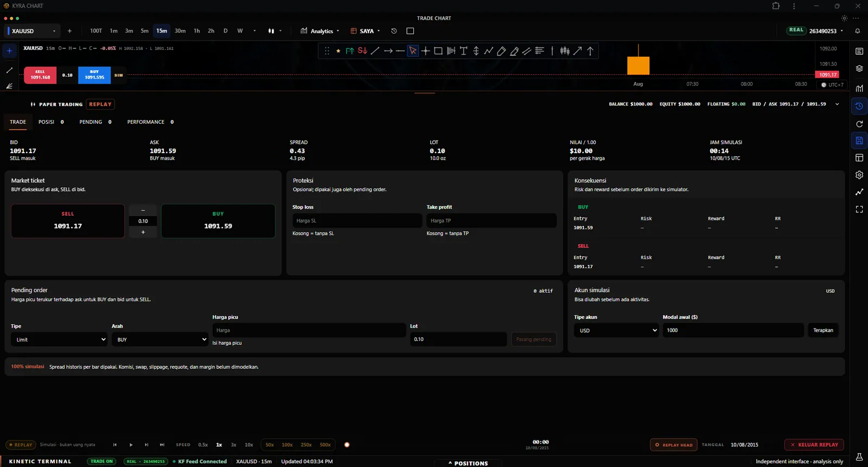Switch to the TRADE tab

[x=18, y=122]
